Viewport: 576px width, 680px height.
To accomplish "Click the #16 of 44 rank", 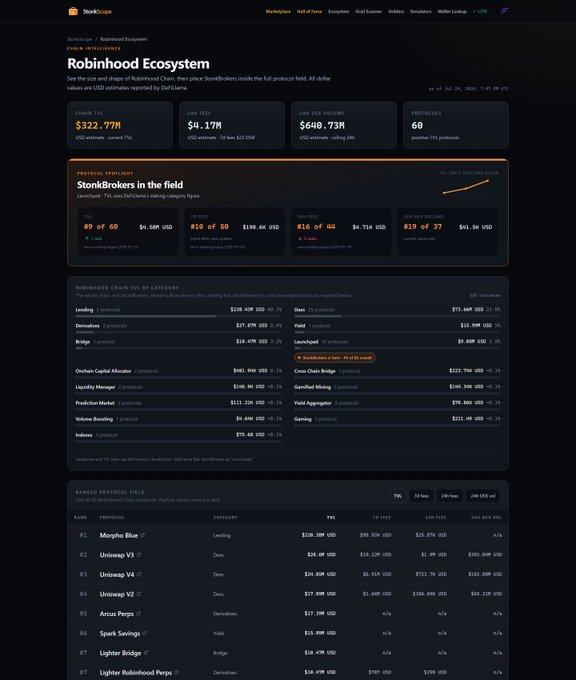I will point(316,226).
